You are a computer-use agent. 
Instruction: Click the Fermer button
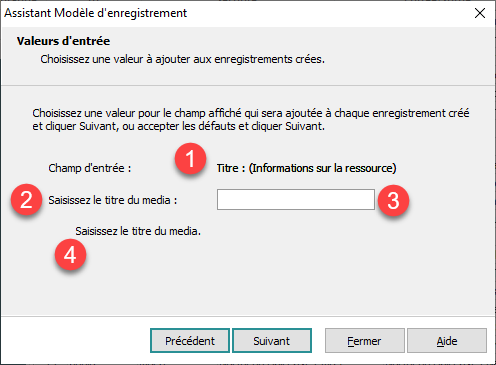365,341
